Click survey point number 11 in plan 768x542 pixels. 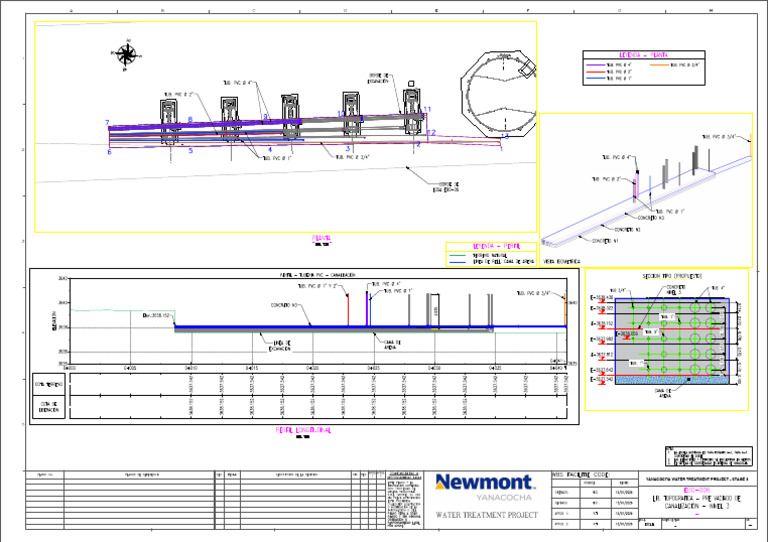pyautogui.click(x=427, y=110)
